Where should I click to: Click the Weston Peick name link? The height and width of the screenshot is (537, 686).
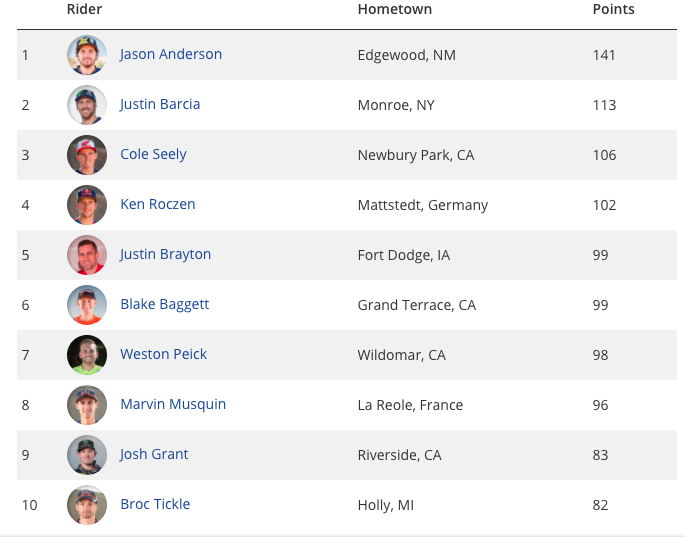point(163,354)
